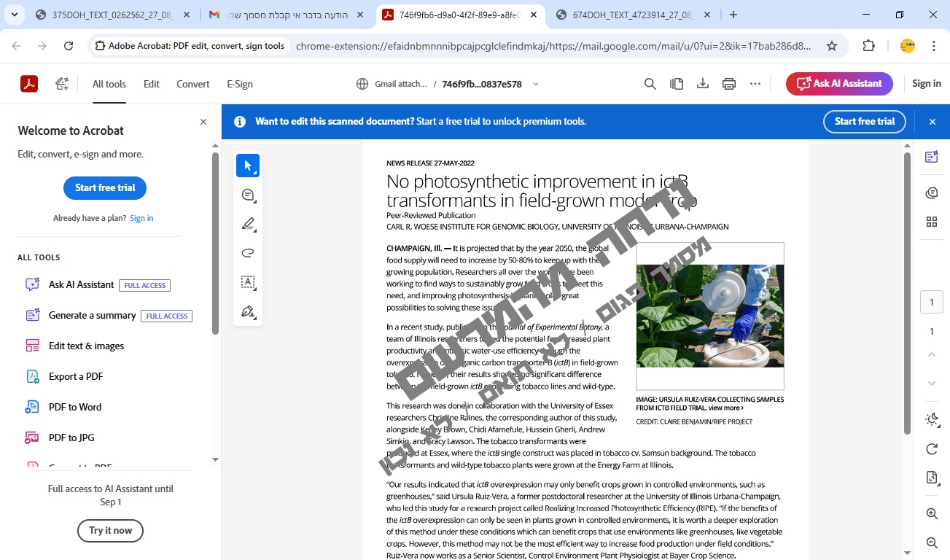Switch to the E-Sign tab

point(240,84)
